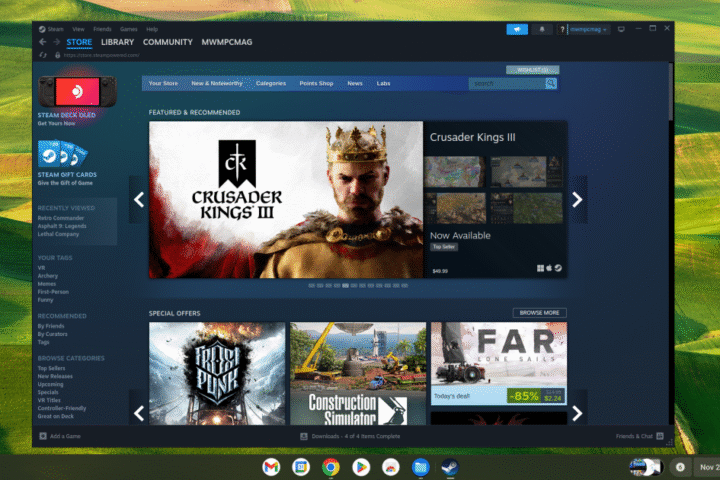Click the Downloads status icon
This screenshot has width=720, height=480.
point(304,436)
